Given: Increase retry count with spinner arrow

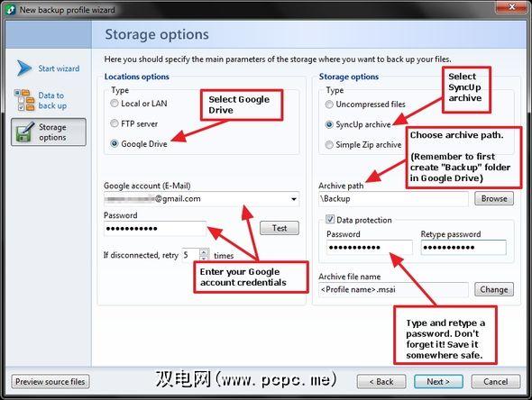Looking at the screenshot, I should click(204, 252).
